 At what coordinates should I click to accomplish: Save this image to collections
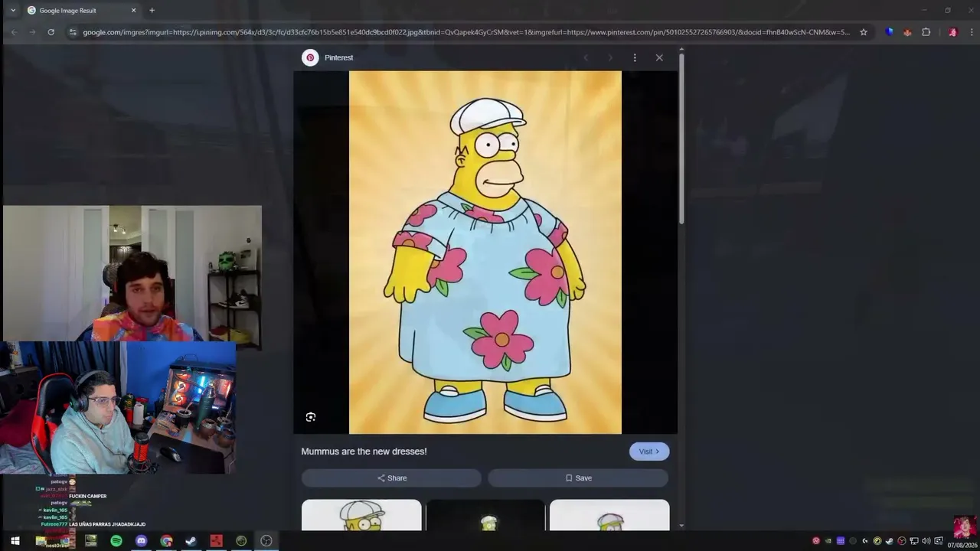pos(578,478)
